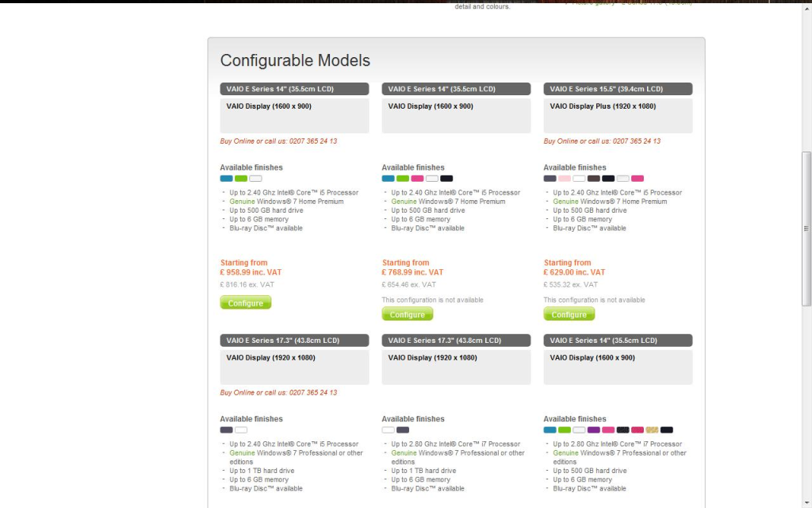Select the light pink finish on the 15.5" model
The height and width of the screenshot is (508, 812).
[564, 179]
